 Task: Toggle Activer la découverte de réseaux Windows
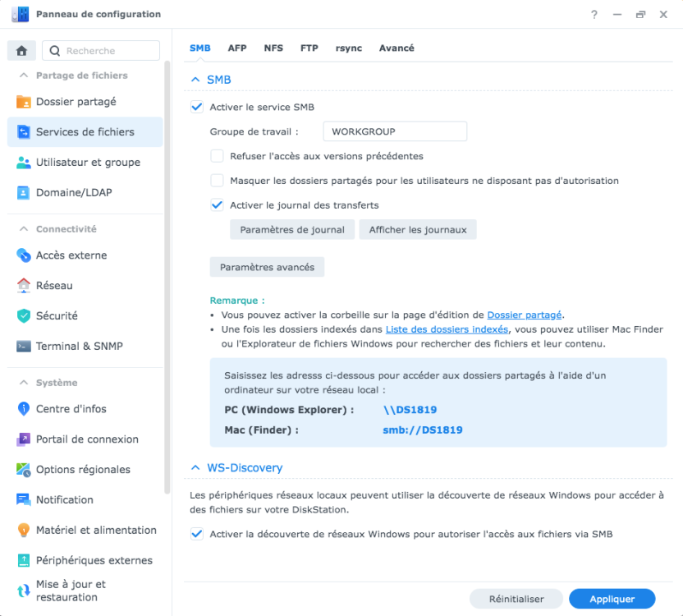click(197, 534)
